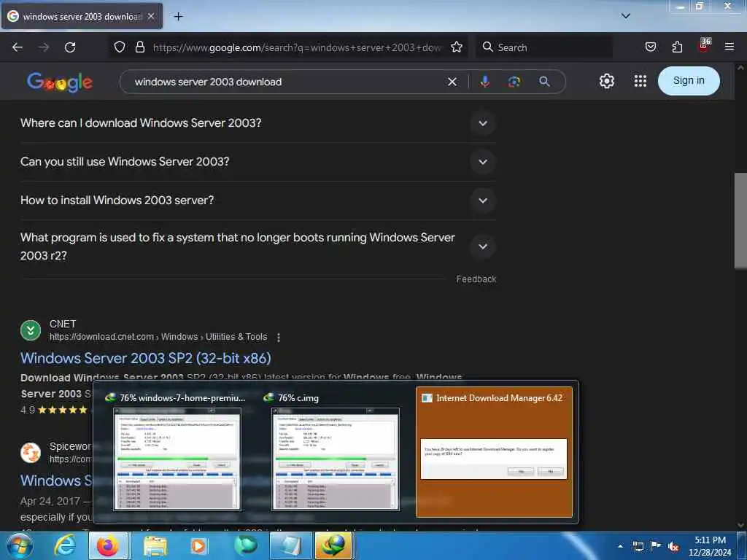Click the Firefox address bar URL
Screen dimensions: 747x560
[296, 47]
